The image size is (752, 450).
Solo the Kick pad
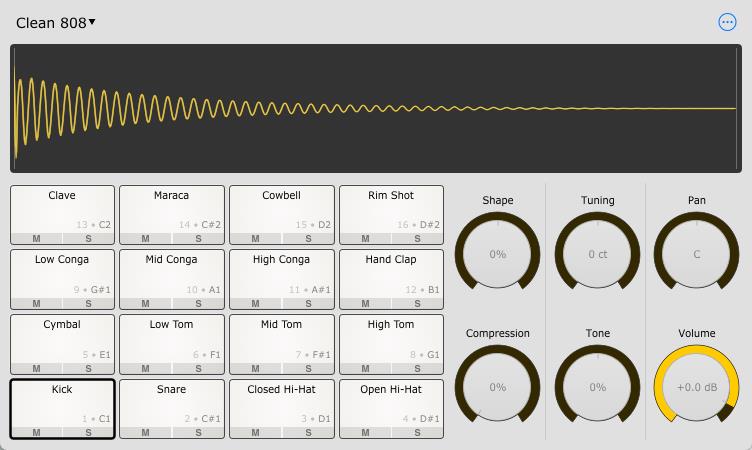[88, 433]
